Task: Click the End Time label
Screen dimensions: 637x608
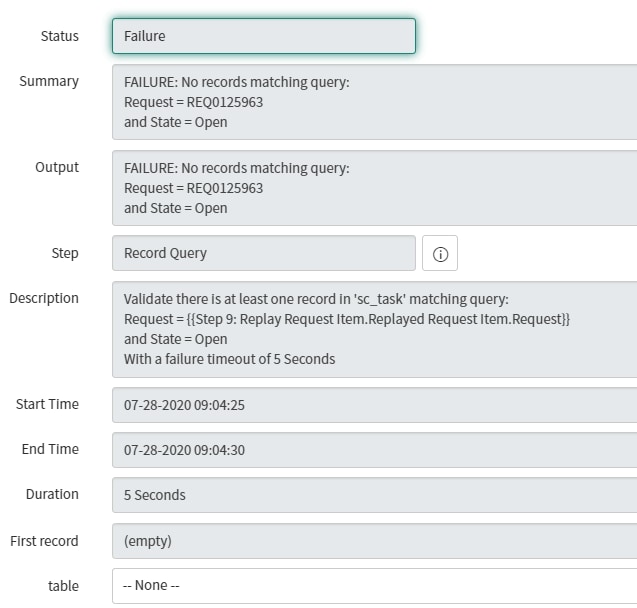Action: point(50,449)
